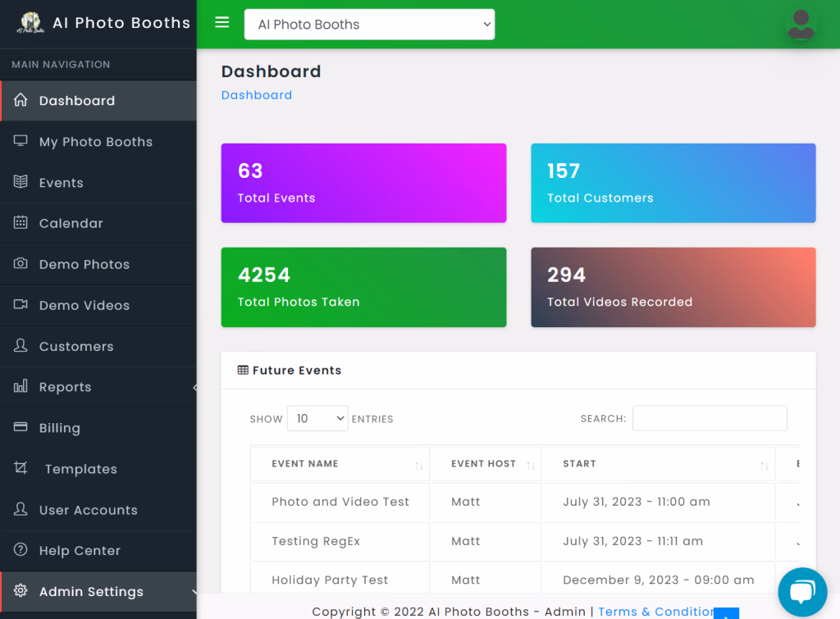The image size is (840, 619).
Task: Open Customers in the navigation
Action: tap(98, 347)
